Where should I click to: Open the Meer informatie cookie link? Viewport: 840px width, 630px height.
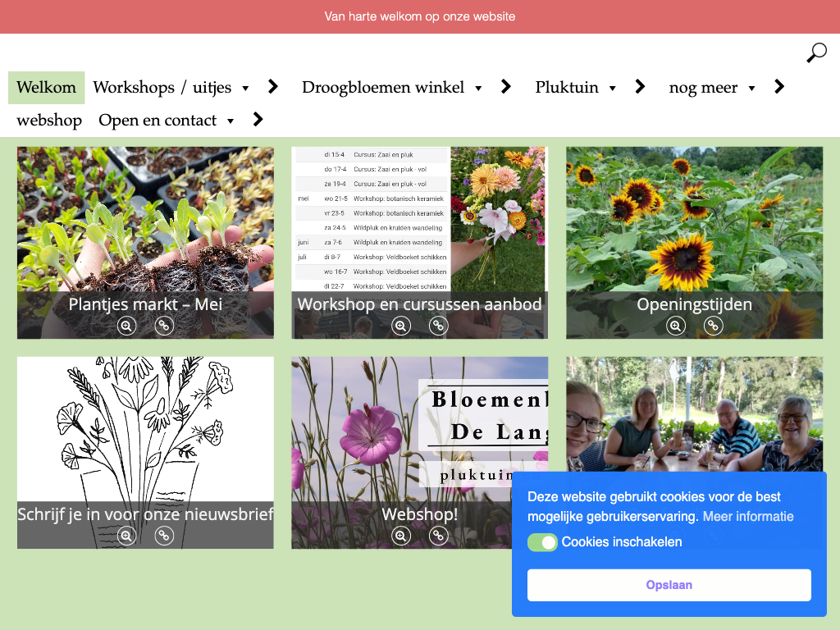748,517
